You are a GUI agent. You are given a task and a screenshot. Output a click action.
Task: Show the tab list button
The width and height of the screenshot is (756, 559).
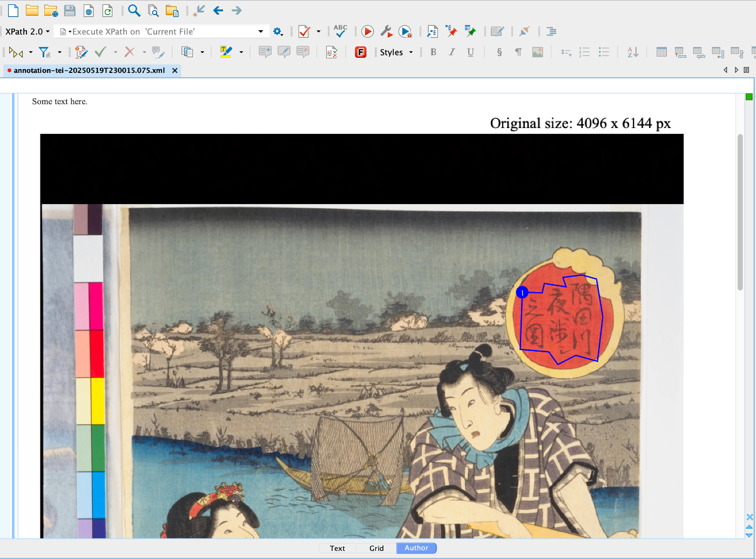(746, 70)
